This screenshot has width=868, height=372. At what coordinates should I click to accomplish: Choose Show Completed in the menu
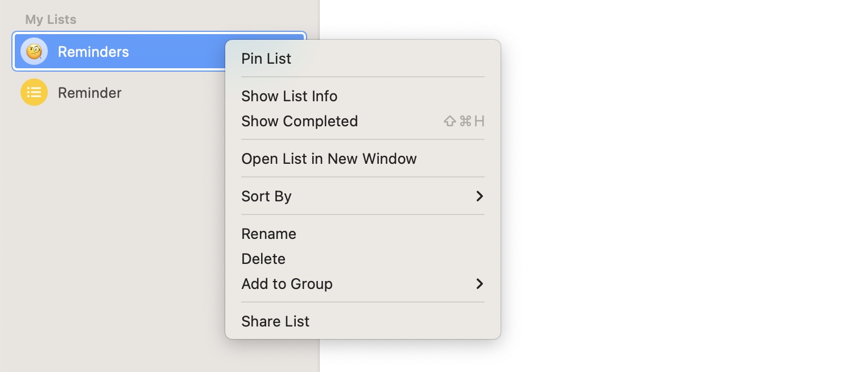point(363,121)
